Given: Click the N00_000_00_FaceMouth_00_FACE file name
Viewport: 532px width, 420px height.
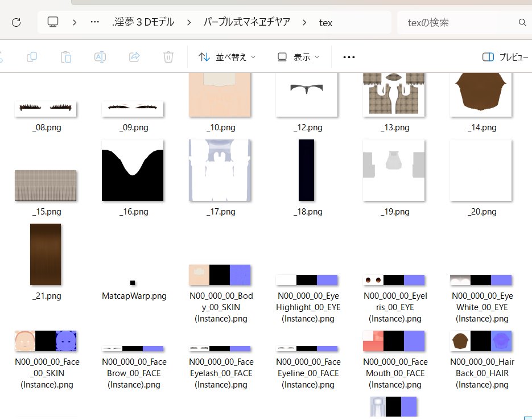Looking at the screenshot, I should coord(395,373).
